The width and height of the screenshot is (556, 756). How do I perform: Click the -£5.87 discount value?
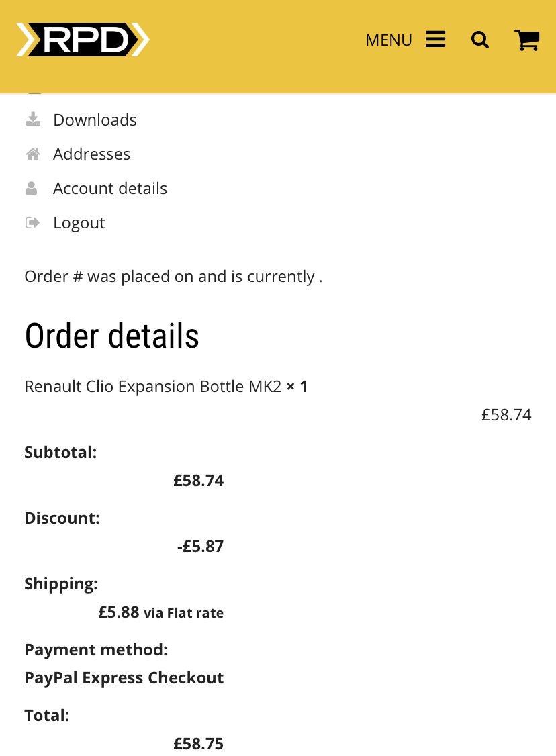tap(200, 547)
